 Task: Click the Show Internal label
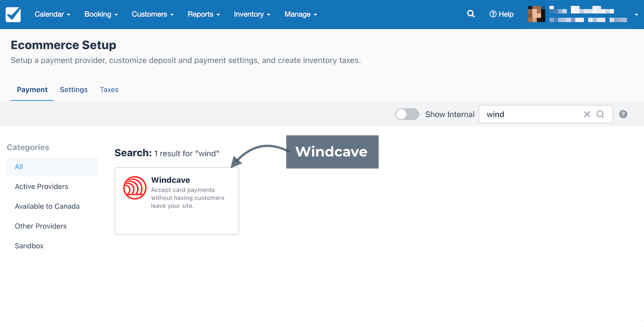(450, 114)
